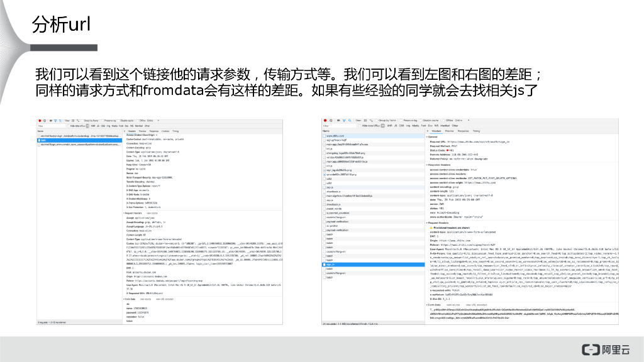This screenshot has height=362, width=644.
Task: Click the capture screenshots camera icon in right DevTools
Action: click(x=338, y=121)
